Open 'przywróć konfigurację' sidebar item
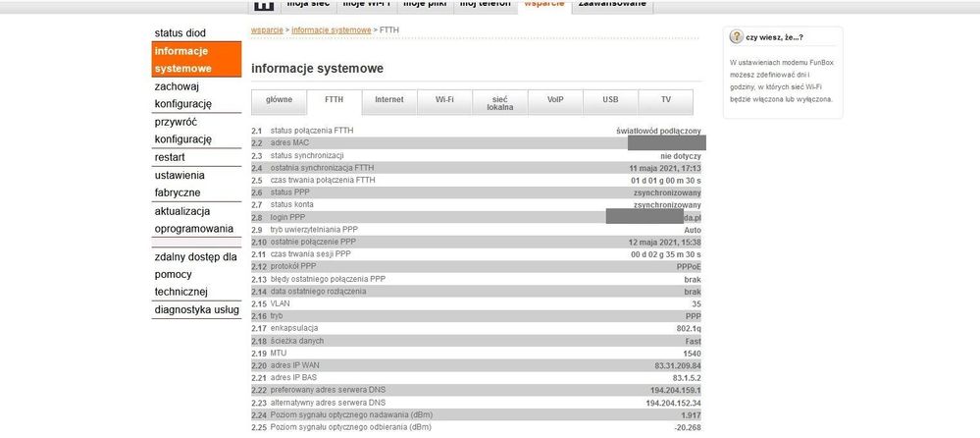The image size is (980, 438). point(182,131)
